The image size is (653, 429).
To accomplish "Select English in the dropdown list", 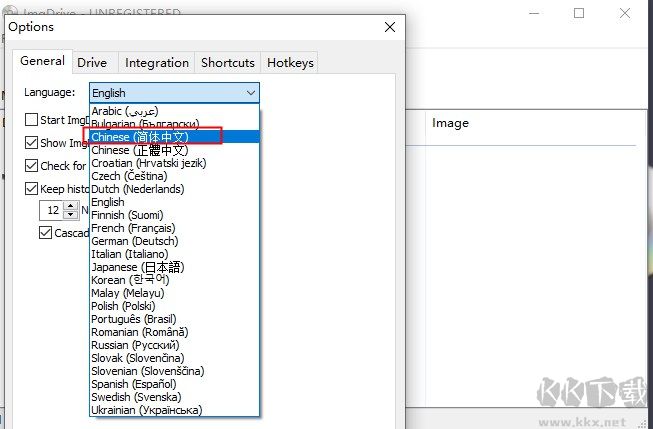I will tap(174, 202).
